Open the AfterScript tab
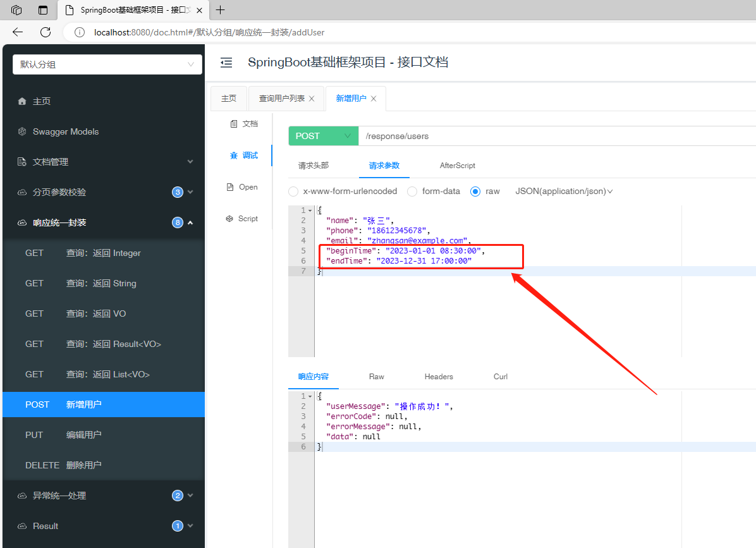This screenshot has height=548, width=756. (458, 166)
